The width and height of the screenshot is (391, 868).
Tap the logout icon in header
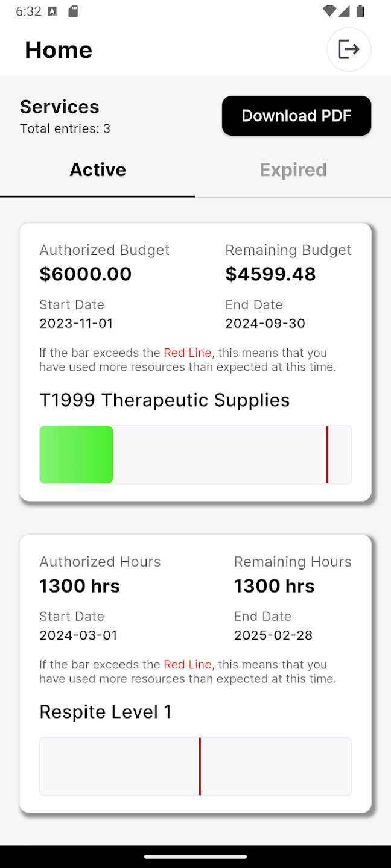click(x=349, y=49)
